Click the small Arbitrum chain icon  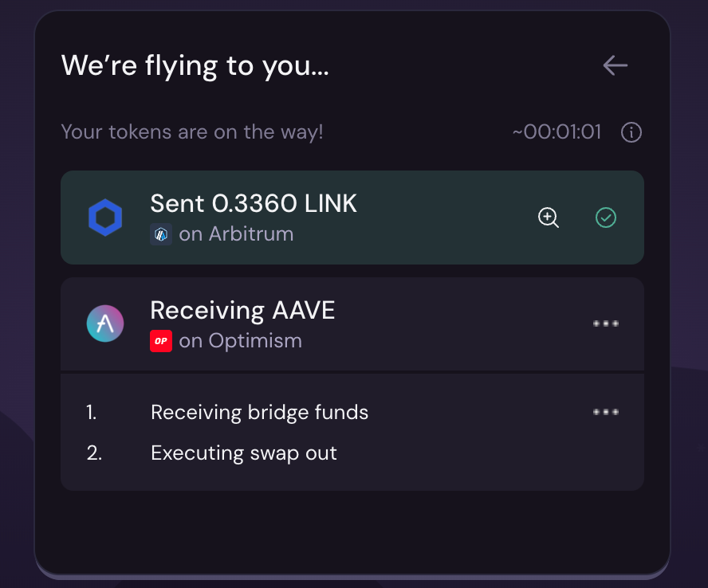coord(161,234)
